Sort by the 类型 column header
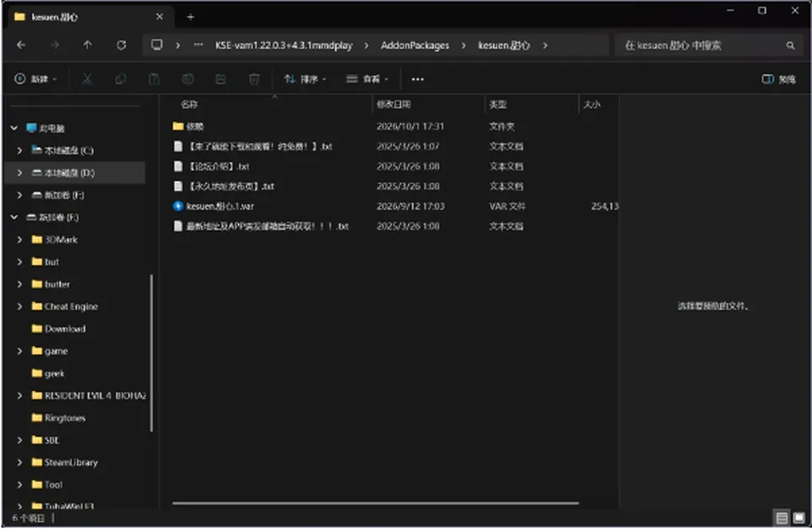The image size is (812, 529). point(497,104)
